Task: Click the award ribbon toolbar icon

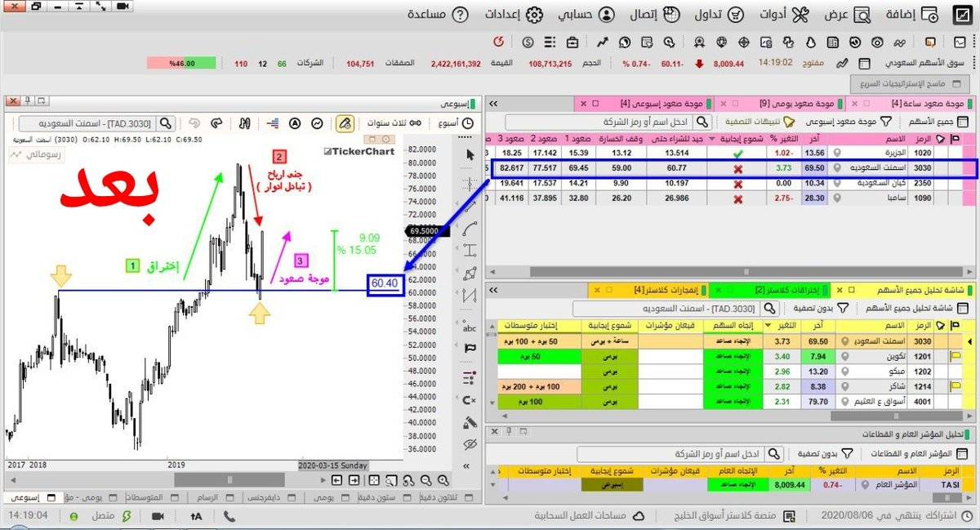Action: pyautogui.click(x=700, y=42)
